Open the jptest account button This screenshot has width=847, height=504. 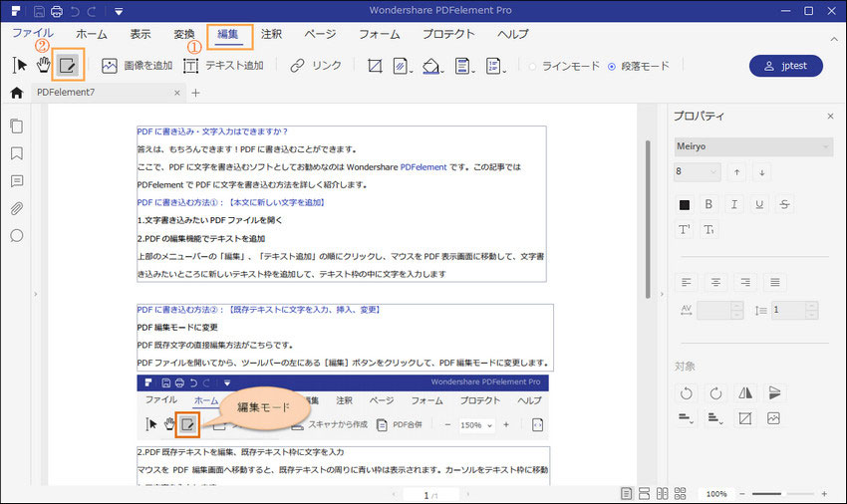tap(786, 66)
